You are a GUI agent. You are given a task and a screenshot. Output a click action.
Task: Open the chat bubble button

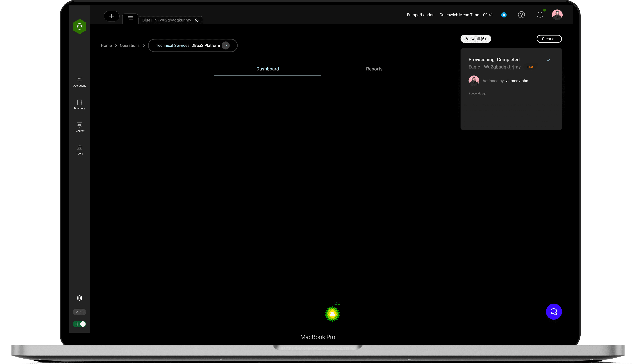553,311
